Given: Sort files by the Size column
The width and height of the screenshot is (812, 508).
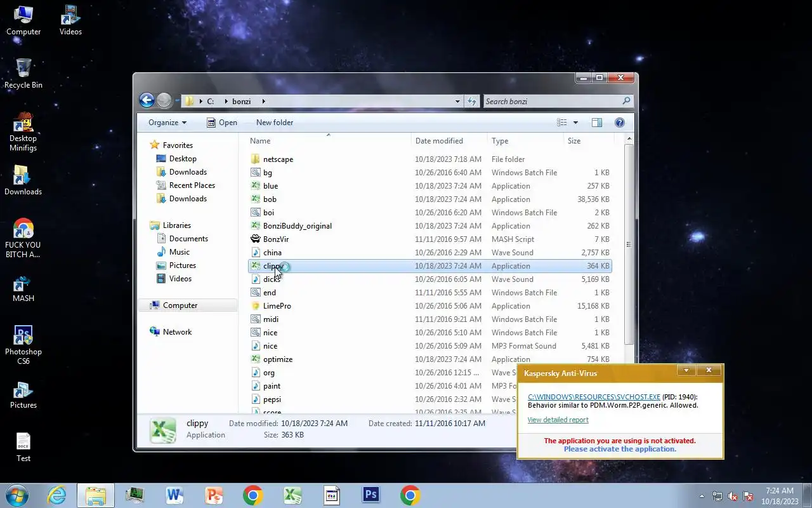Looking at the screenshot, I should tap(588, 141).
